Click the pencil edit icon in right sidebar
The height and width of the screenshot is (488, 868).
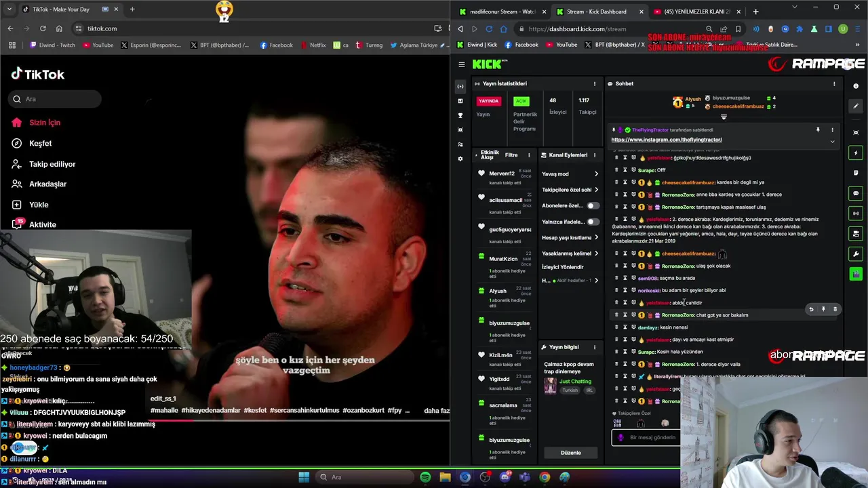[x=856, y=106]
